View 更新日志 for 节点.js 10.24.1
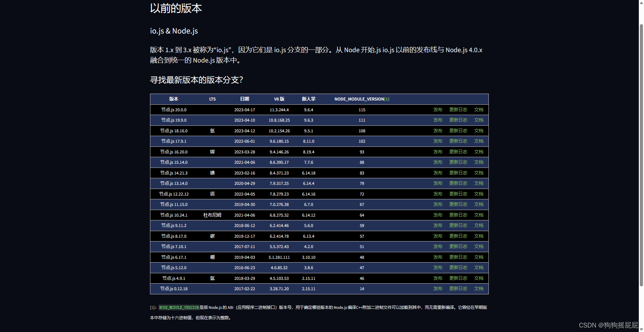This screenshot has width=644, height=332. click(x=458, y=215)
